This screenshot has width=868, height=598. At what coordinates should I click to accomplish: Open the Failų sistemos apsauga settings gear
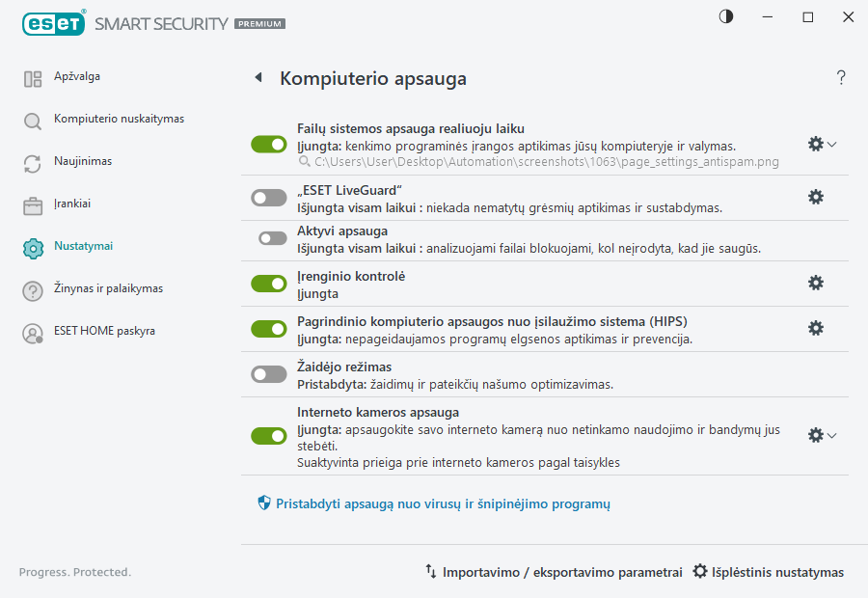tap(815, 143)
